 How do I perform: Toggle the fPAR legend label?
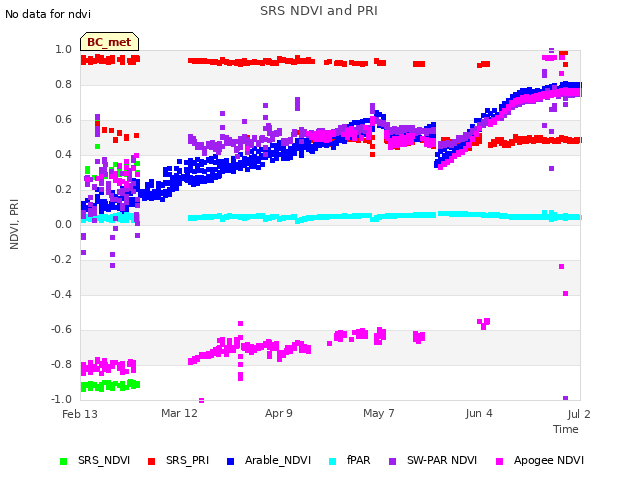[358, 460]
